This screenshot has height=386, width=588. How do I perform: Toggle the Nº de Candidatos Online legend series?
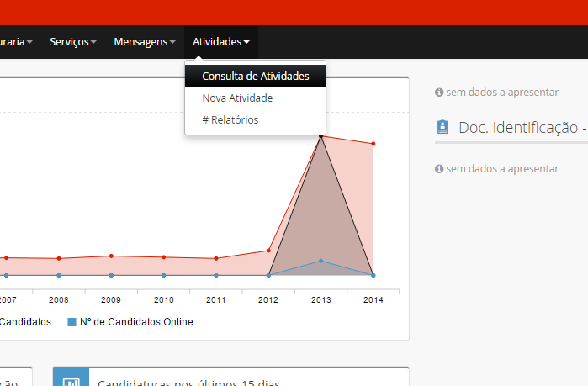click(x=135, y=322)
